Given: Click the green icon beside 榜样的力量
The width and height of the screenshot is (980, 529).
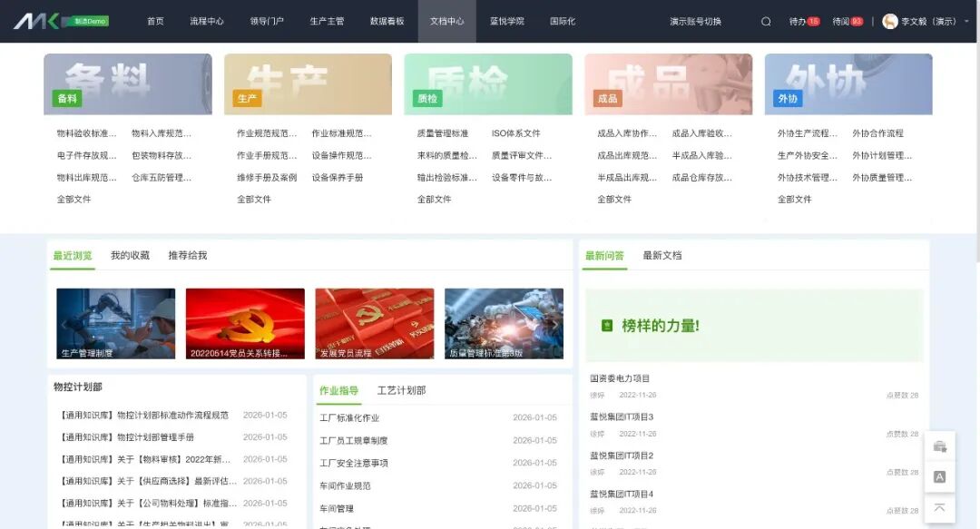Looking at the screenshot, I should coord(607,326).
